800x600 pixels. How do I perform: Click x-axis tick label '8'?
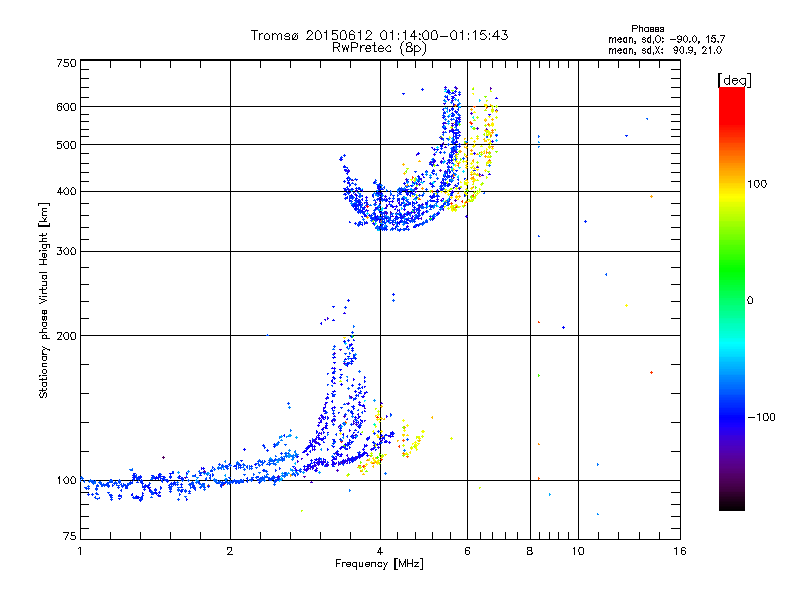coord(530,551)
